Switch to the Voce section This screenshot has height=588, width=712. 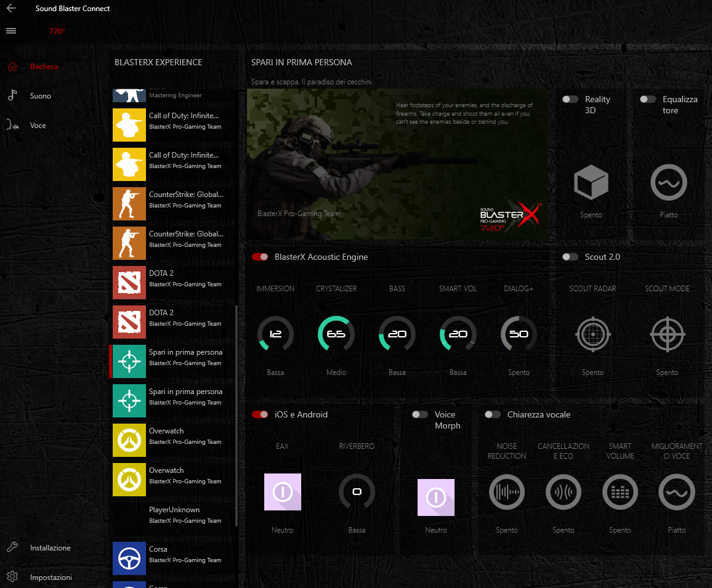[38, 126]
